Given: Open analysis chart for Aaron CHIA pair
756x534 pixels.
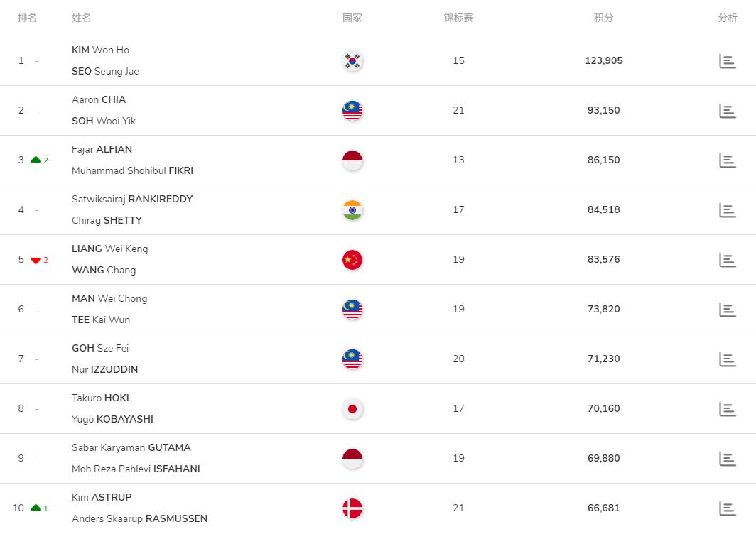Looking at the screenshot, I should click(727, 111).
